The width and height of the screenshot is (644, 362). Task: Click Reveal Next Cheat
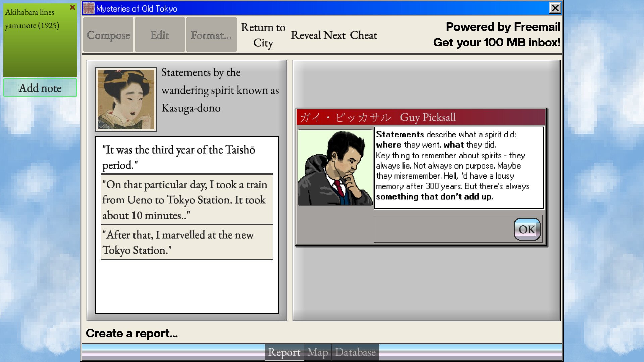click(334, 35)
